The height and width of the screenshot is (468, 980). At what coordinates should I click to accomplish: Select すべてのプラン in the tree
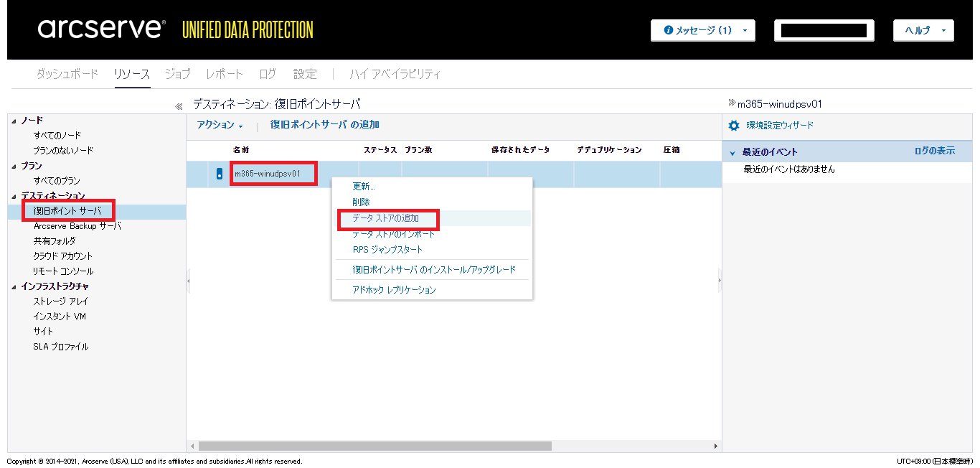click(x=57, y=181)
